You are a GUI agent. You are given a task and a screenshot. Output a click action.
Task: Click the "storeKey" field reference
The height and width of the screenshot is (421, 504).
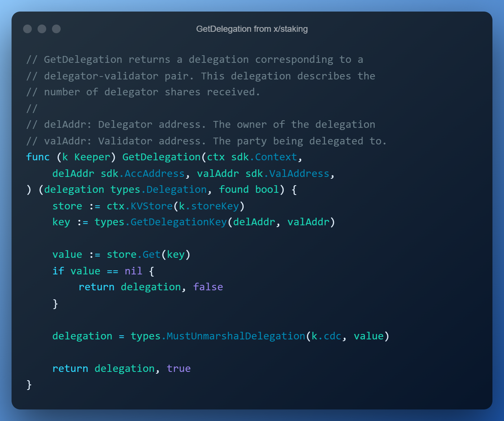pyautogui.click(x=215, y=206)
